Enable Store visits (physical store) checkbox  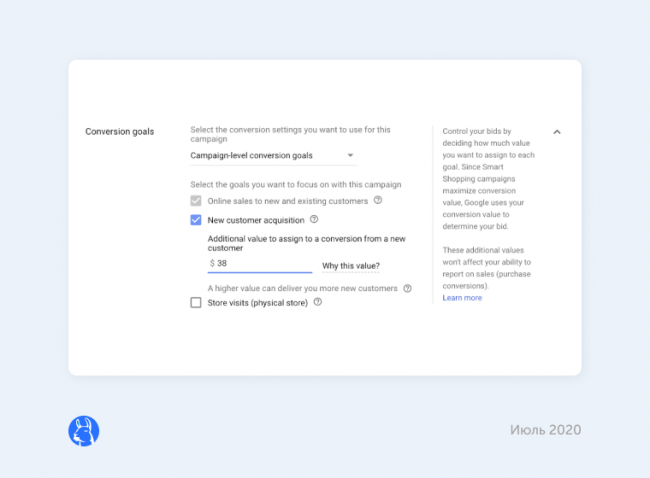[196, 302]
